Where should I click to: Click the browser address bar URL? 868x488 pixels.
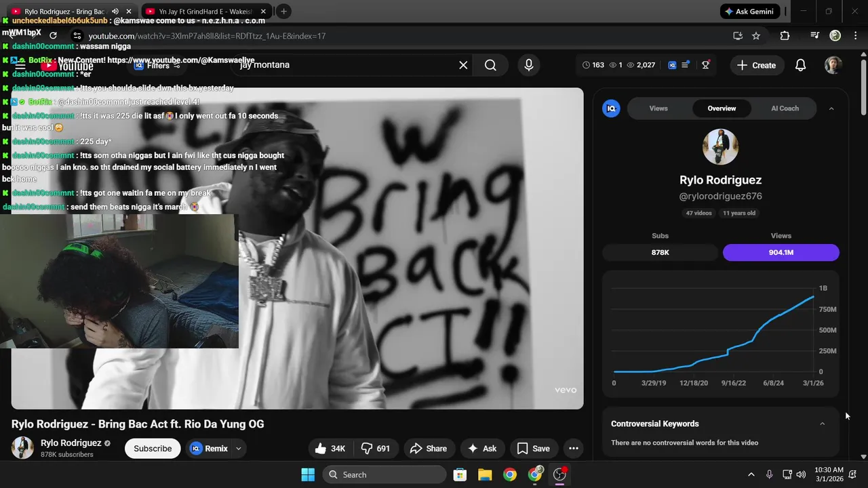(x=207, y=36)
